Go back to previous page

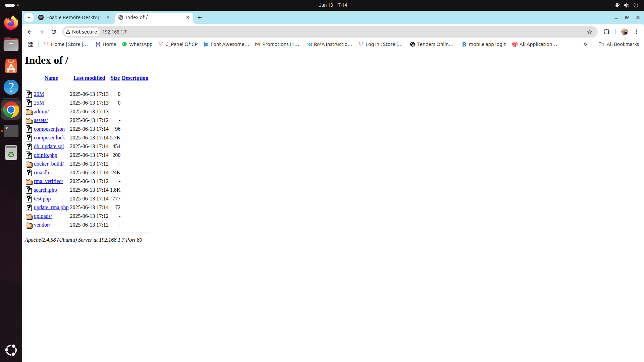click(30, 32)
